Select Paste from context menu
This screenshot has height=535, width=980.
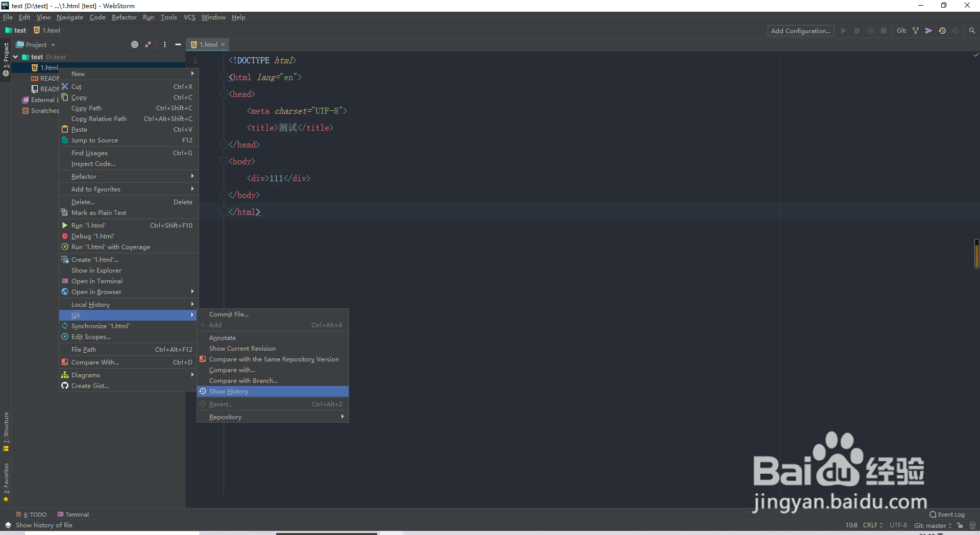pos(129,130)
